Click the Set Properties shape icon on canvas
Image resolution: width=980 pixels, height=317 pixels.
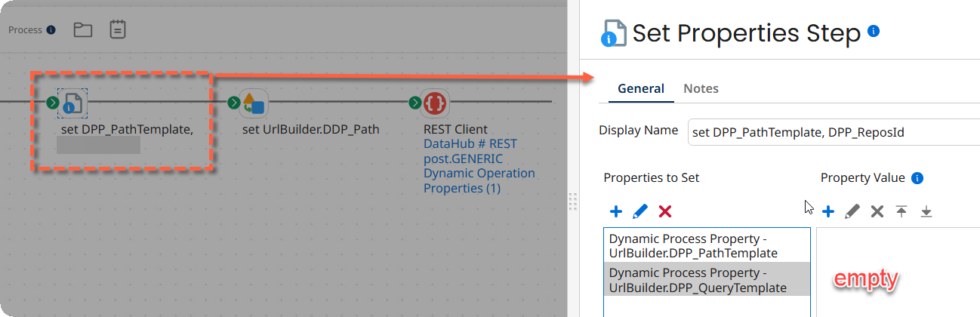point(73,103)
